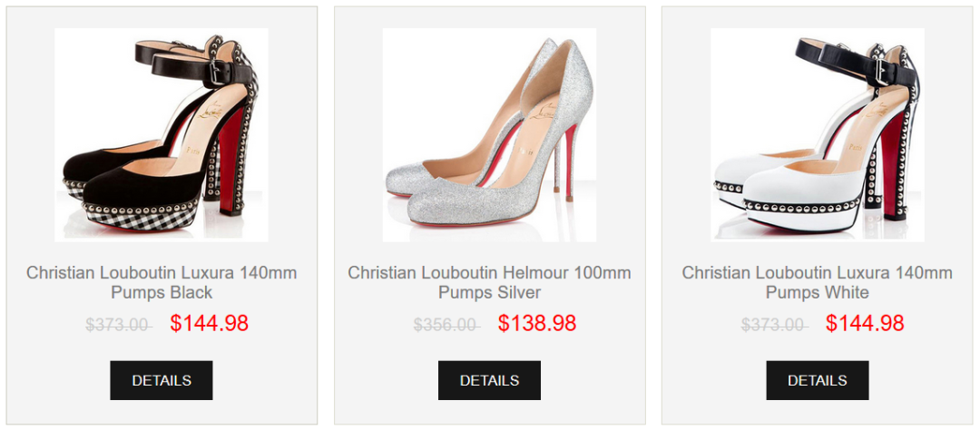Click the Helmour 100mm Pumps Silver title
This screenshot has height=430, width=980.
point(489,282)
